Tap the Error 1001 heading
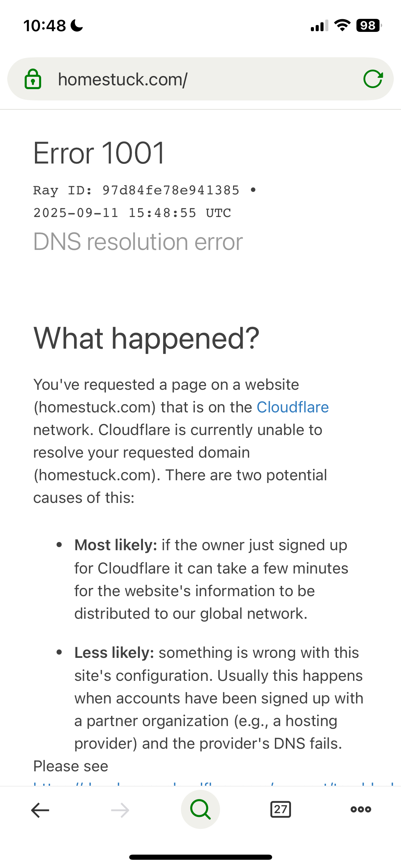This screenshot has height=868, width=401. pyautogui.click(x=99, y=153)
